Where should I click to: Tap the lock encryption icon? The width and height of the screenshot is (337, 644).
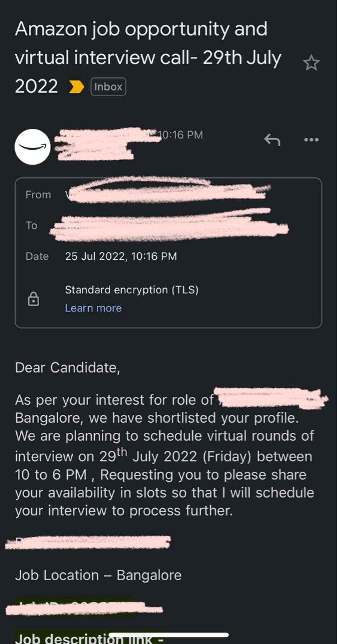tap(33, 299)
